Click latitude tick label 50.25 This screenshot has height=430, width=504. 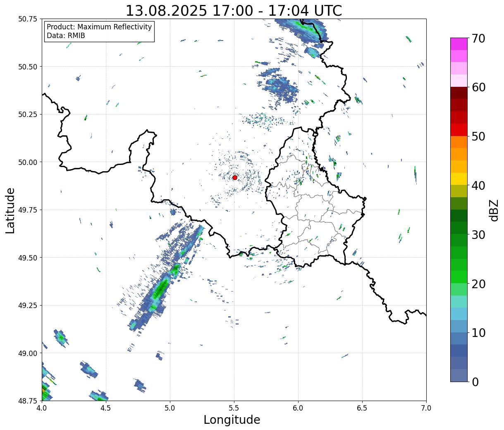28,115
